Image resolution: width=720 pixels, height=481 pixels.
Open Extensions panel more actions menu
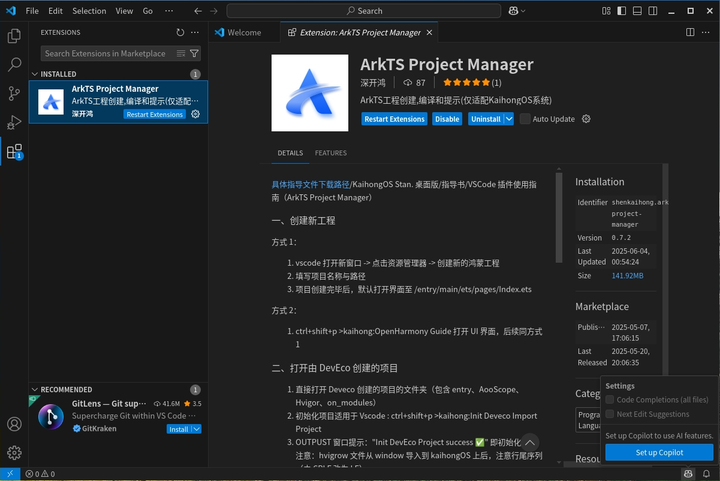195,32
